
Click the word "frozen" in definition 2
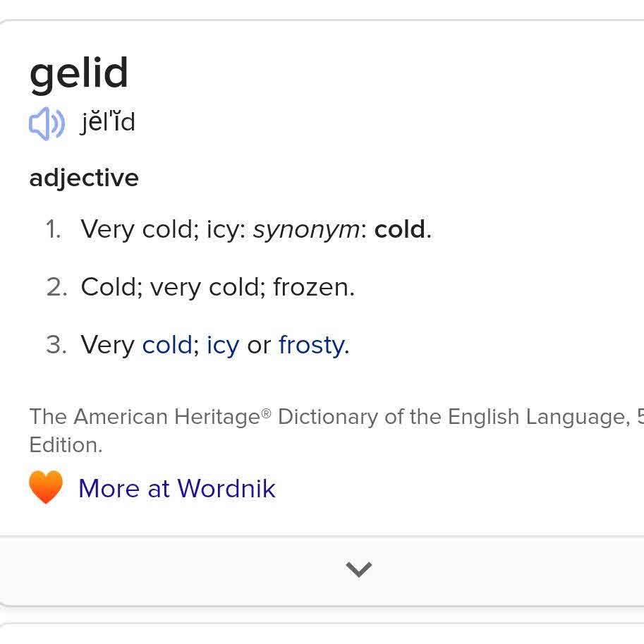point(311,287)
